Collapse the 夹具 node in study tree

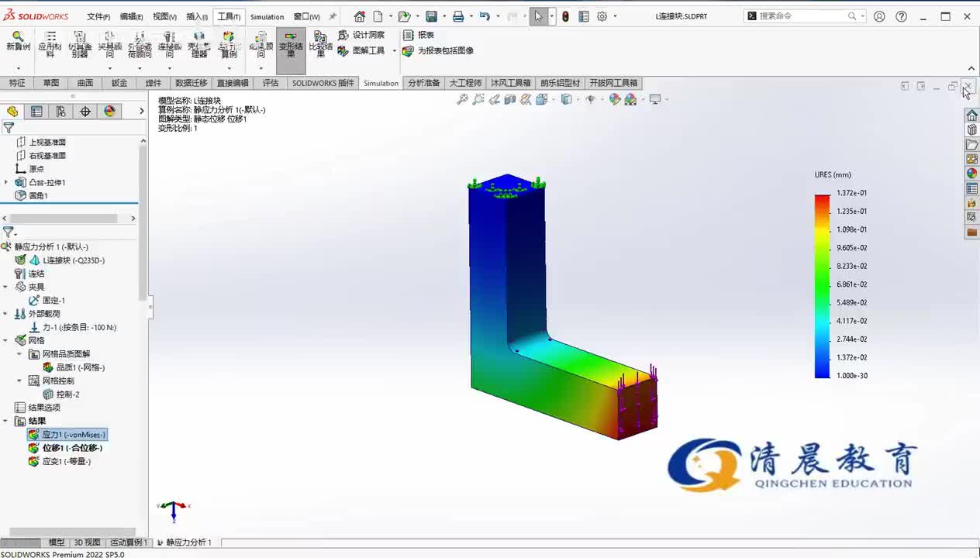tap(5, 287)
